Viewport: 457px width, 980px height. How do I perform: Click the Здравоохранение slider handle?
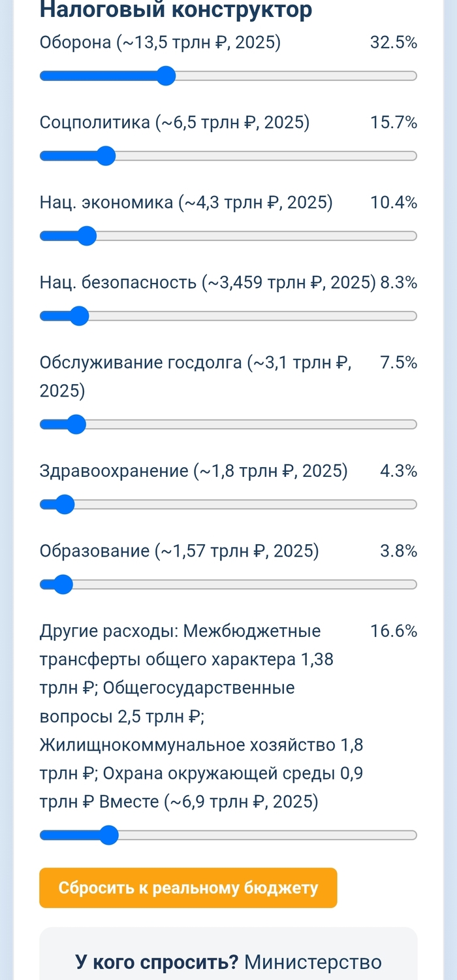tap(64, 504)
